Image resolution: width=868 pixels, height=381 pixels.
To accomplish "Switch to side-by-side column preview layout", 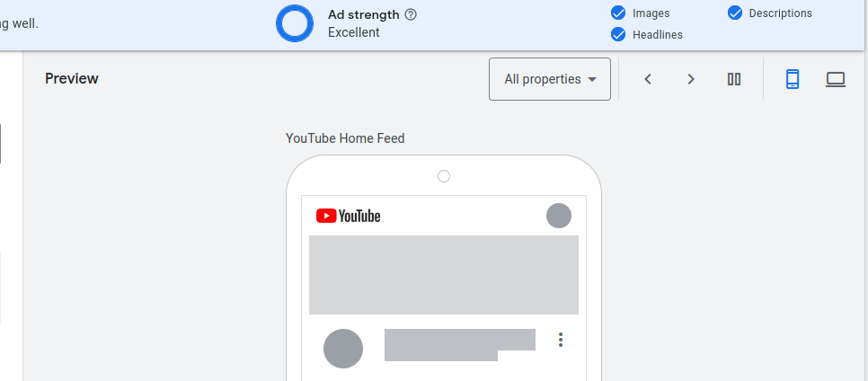I will click(734, 79).
